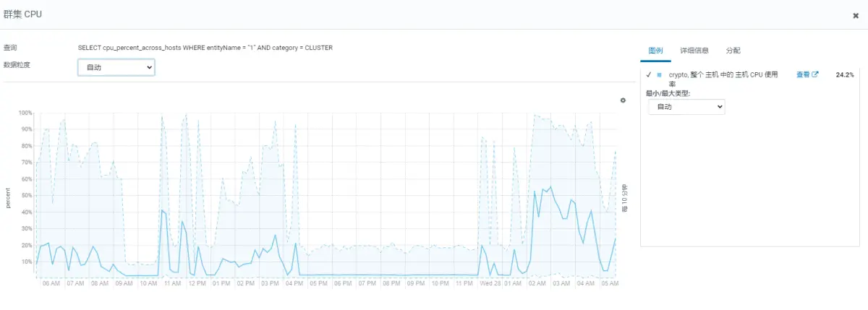
Task: Open the external link icon beside 查看
Action: click(x=815, y=74)
